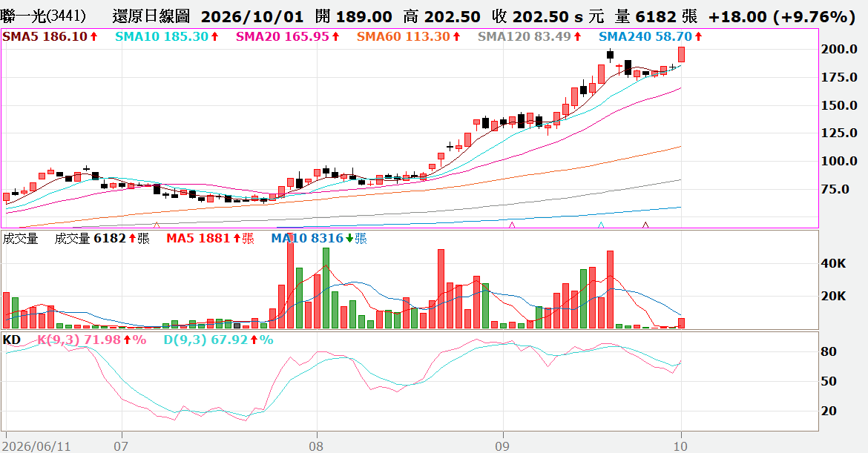The width and height of the screenshot is (868, 453).
Task: Click the price change +18.00 (+9.76%)
Action: [x=782, y=16]
